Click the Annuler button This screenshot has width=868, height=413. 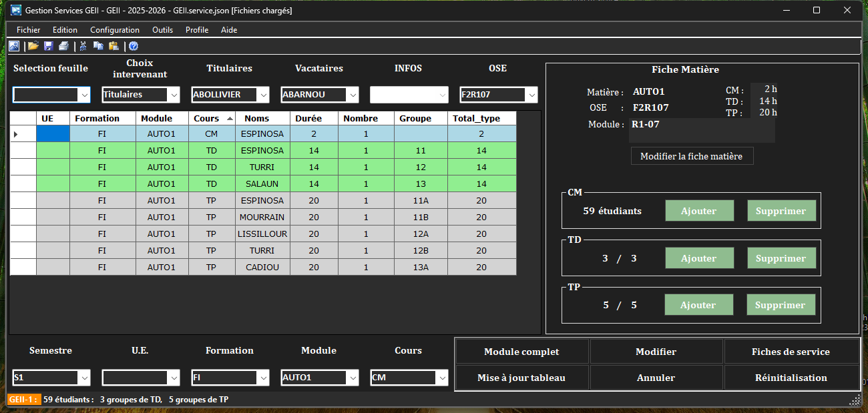click(656, 378)
